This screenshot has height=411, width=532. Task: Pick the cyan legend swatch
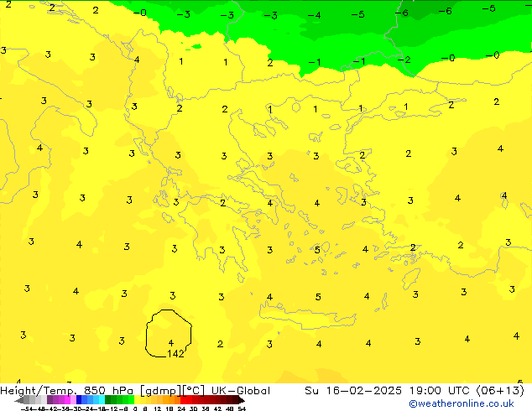[102, 399]
